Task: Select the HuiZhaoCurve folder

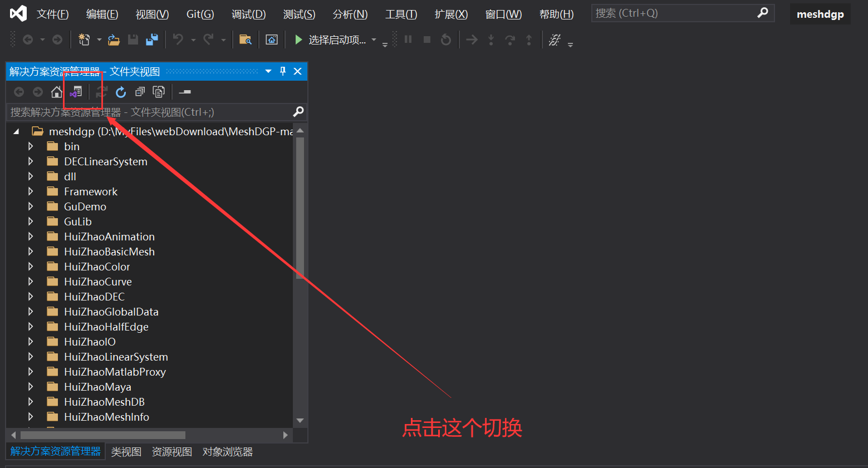Action: coord(98,282)
